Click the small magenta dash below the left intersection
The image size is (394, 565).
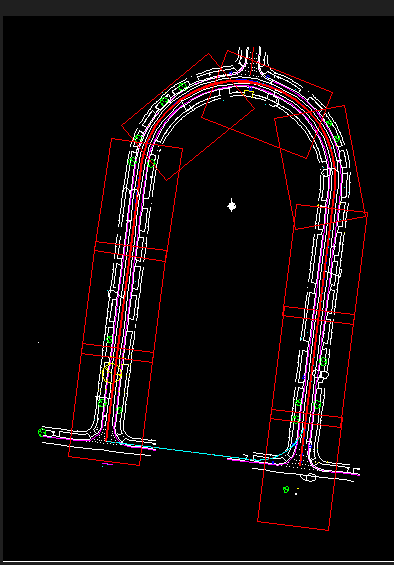107,464
